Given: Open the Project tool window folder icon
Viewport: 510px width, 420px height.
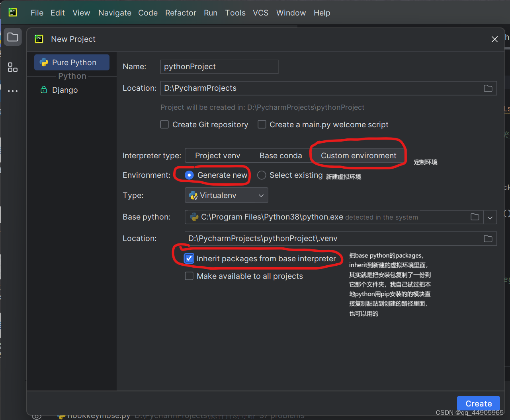Looking at the screenshot, I should [x=12, y=37].
